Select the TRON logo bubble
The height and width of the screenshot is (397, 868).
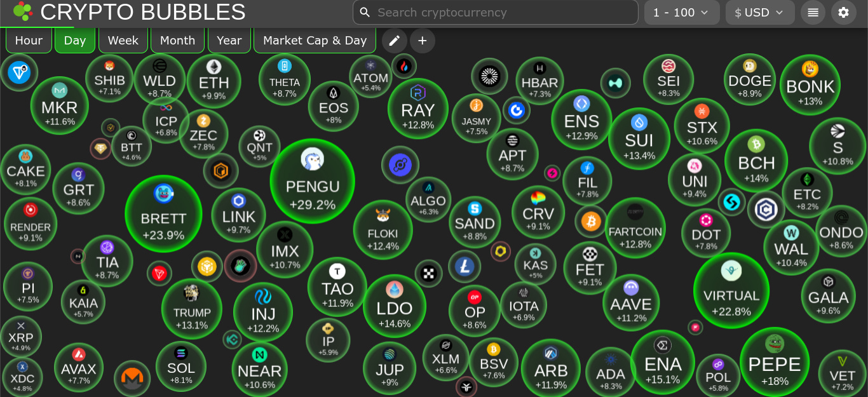[x=159, y=274]
